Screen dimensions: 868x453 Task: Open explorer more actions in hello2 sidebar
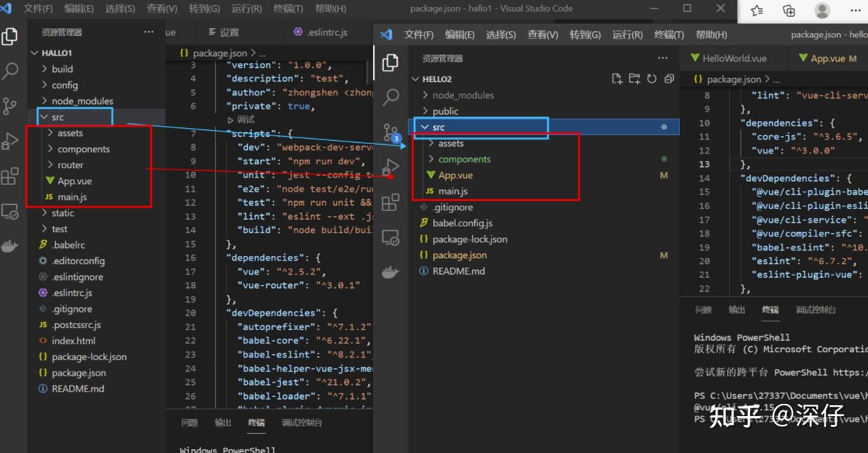tap(663, 58)
